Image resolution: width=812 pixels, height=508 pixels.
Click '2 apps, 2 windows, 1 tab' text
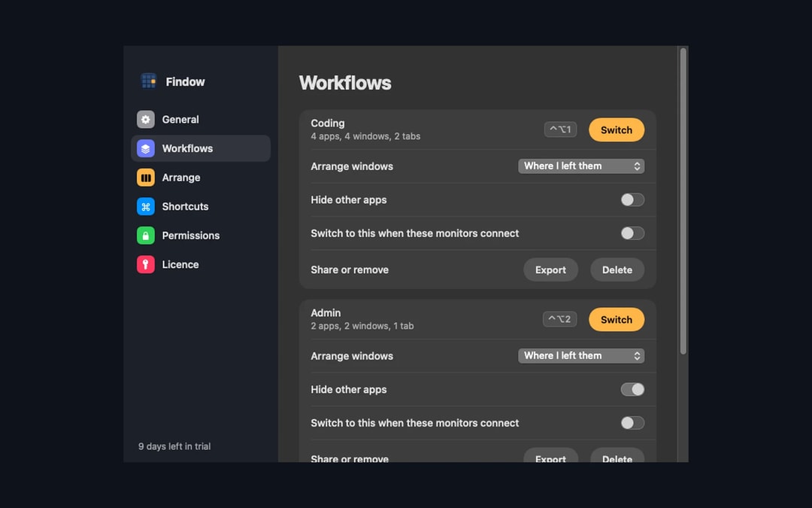tap(362, 326)
